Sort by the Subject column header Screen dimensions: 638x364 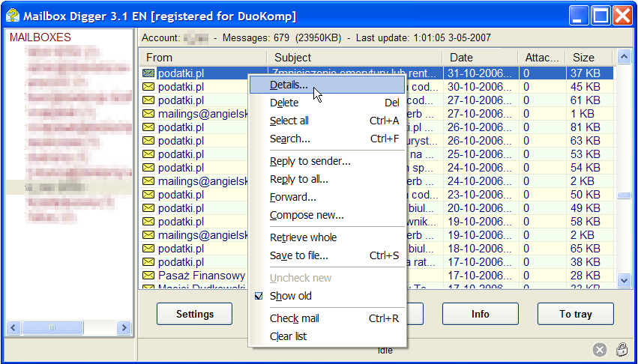point(355,58)
